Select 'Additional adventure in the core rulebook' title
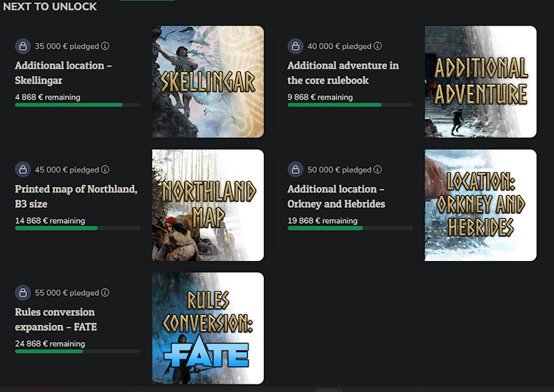Image resolution: width=554 pixels, height=392 pixels. point(343,73)
